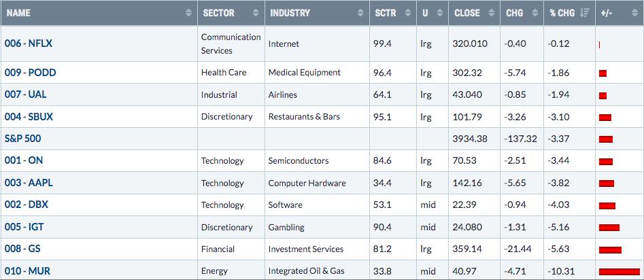Click the Semiconductors industry cell for ON
Screen dimensions: 644x280
[x=299, y=161]
